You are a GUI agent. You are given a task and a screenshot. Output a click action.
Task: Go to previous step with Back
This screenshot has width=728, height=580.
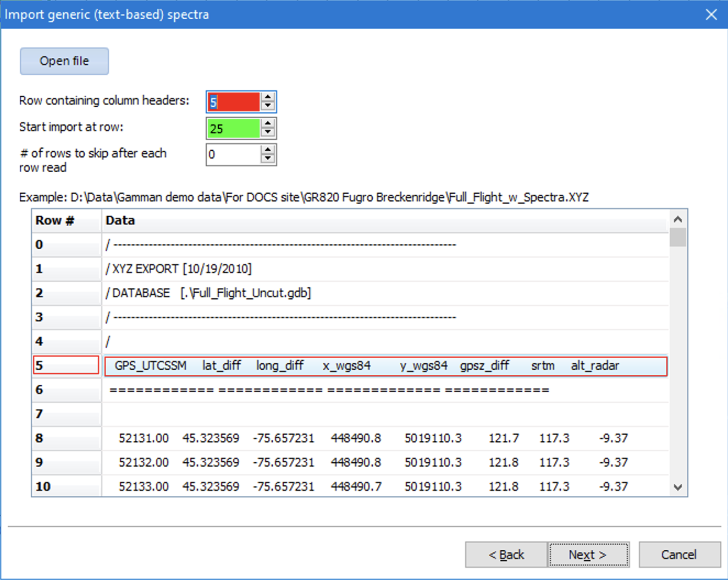coord(506,555)
